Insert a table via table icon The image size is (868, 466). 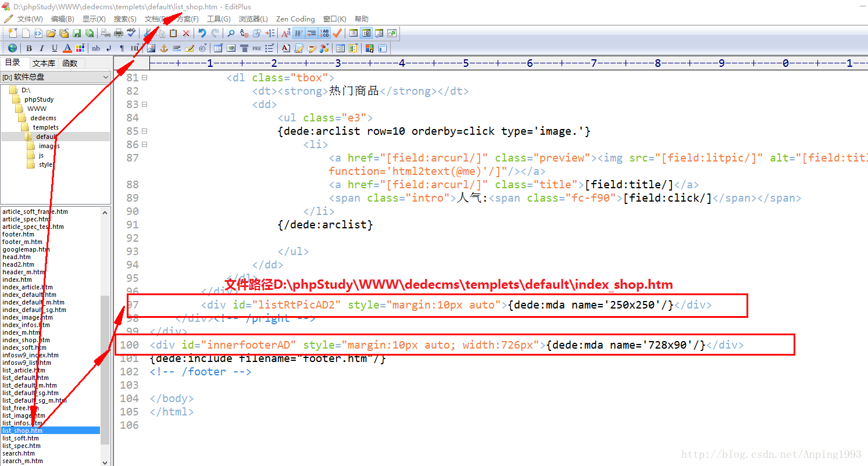coord(218,48)
